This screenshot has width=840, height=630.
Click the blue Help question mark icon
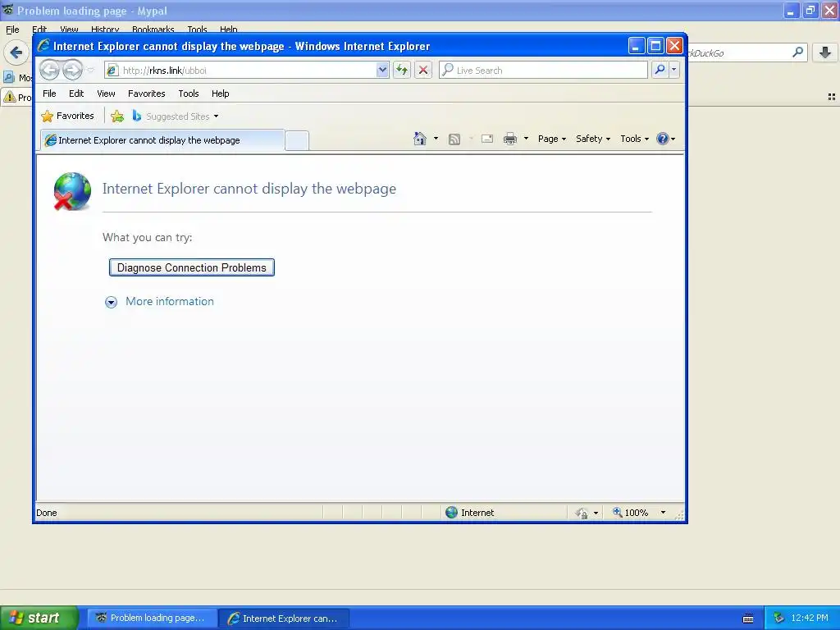tap(663, 139)
